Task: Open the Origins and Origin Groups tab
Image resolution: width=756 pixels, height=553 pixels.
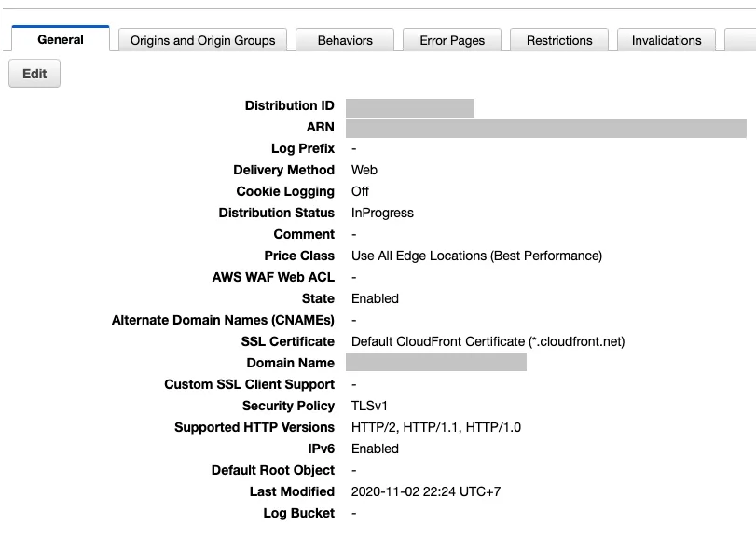Action: [202, 40]
